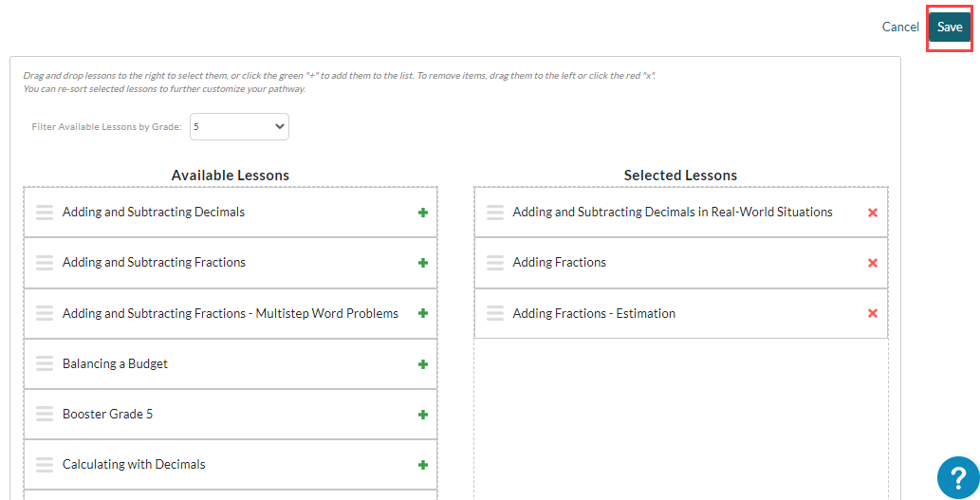Select Calculating with Decimals lesson text
Viewport: 980px width, 500px height.
click(x=134, y=464)
